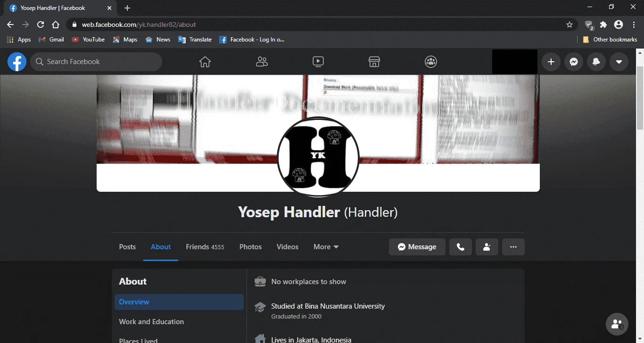
Task: Open Other bookmarks folder
Action: (610, 40)
